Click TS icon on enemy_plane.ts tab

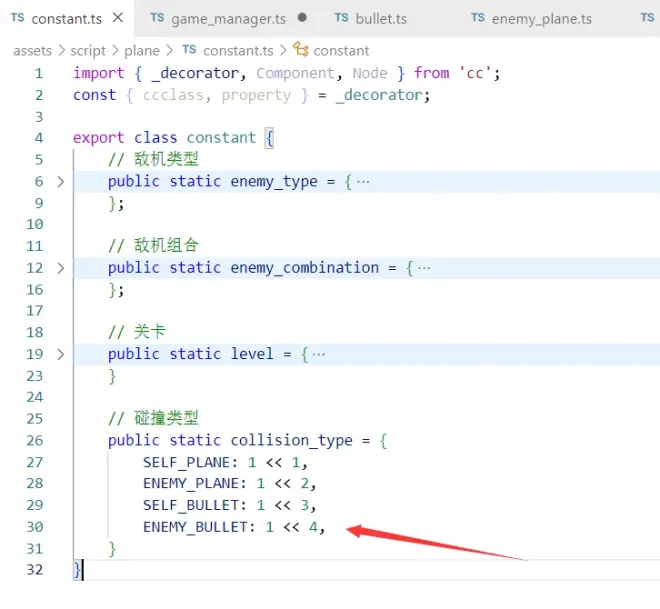pos(478,18)
